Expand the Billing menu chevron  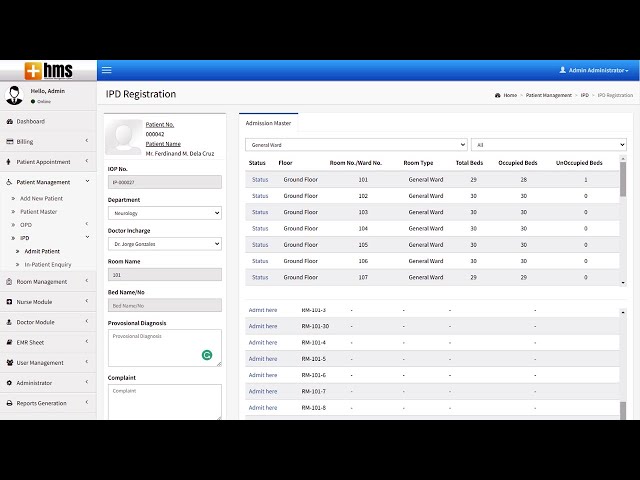coord(87,141)
